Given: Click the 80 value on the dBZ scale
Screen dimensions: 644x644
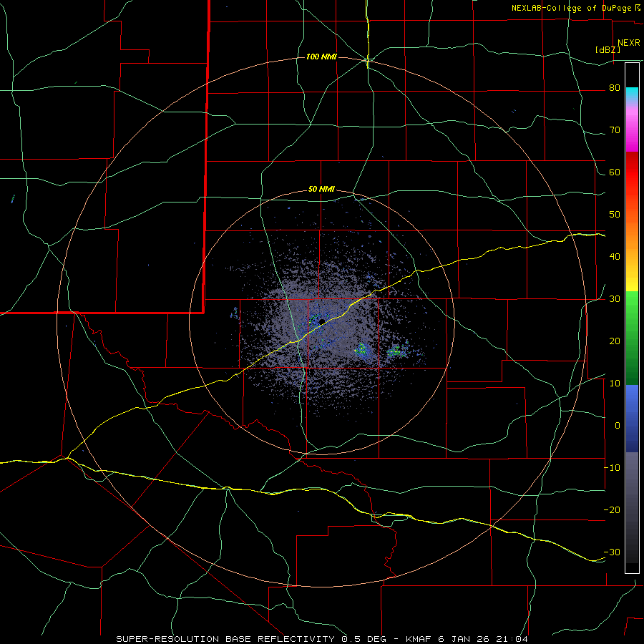Looking at the screenshot, I should [x=615, y=88].
